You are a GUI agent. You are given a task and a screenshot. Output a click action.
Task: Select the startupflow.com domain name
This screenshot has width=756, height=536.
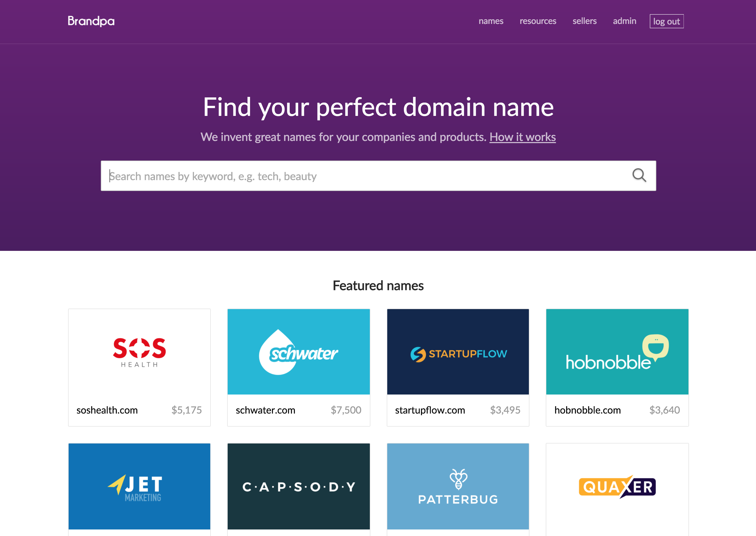[x=430, y=410]
